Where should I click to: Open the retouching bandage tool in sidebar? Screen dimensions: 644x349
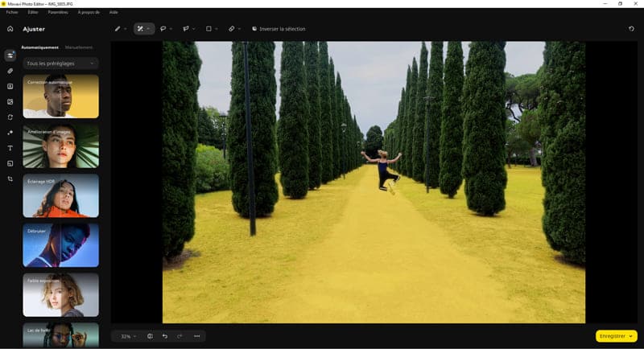pos(10,71)
